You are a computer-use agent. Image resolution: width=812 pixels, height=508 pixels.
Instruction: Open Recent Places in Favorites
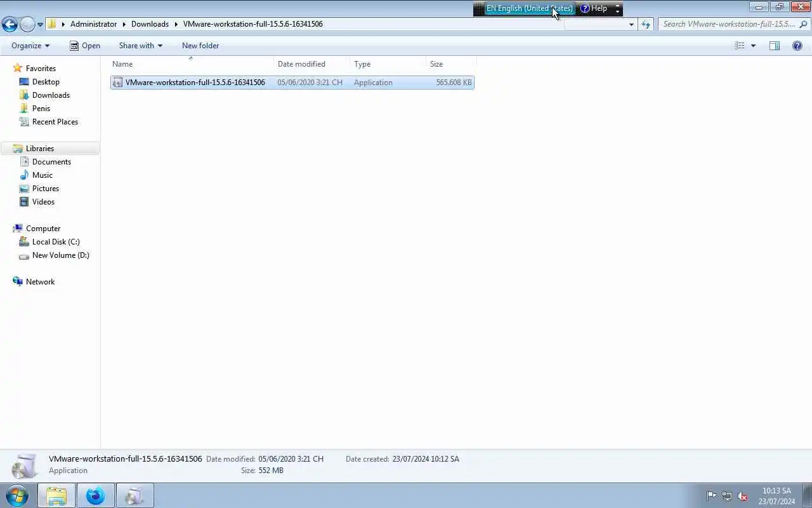click(x=55, y=122)
